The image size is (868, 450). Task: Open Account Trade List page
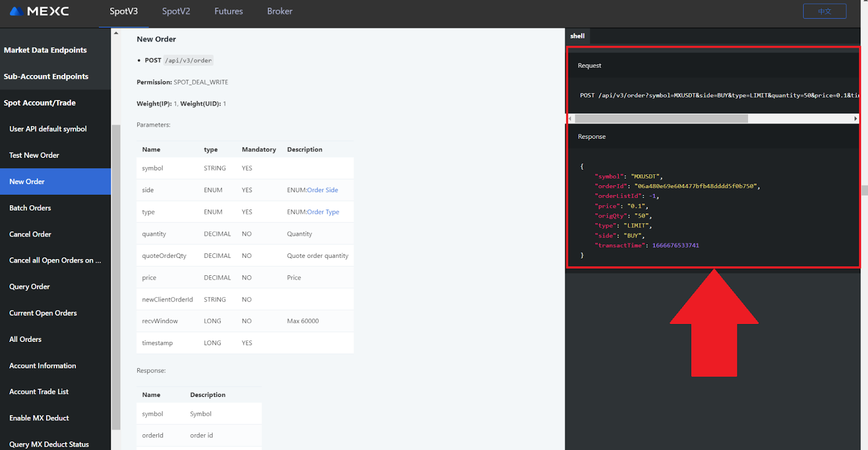click(x=39, y=392)
